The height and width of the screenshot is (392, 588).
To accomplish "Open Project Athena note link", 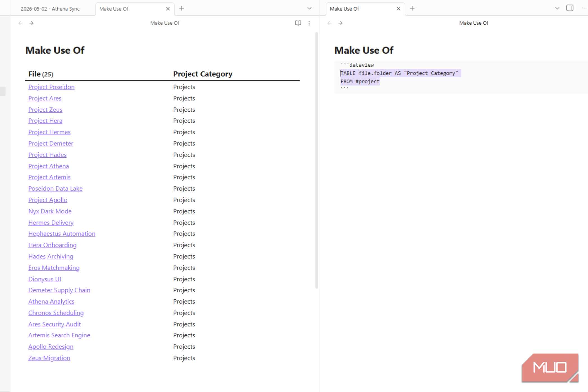I will tap(48, 166).
